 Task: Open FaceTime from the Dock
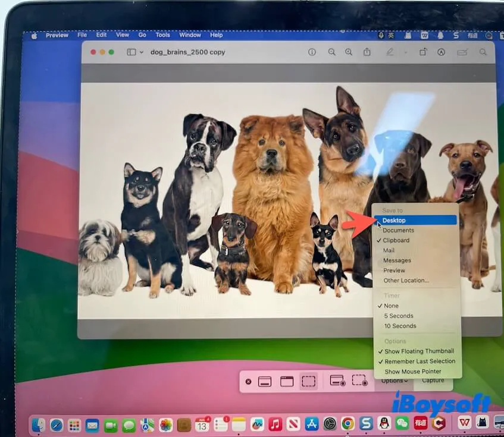[x=111, y=426]
